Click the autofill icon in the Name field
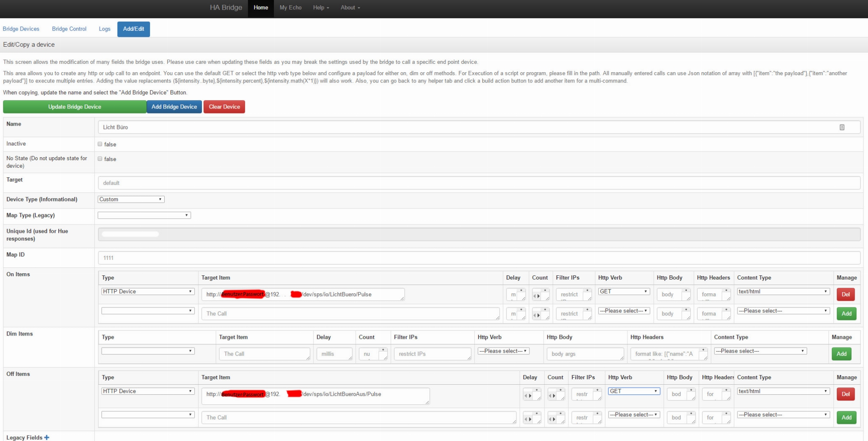The image size is (868, 441). click(x=842, y=127)
